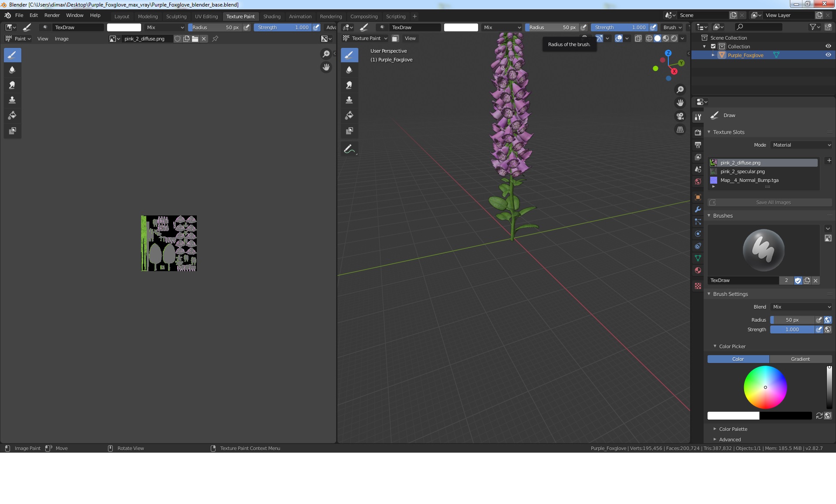Click the color wheel in Color Picker
836x504 pixels.
click(765, 387)
